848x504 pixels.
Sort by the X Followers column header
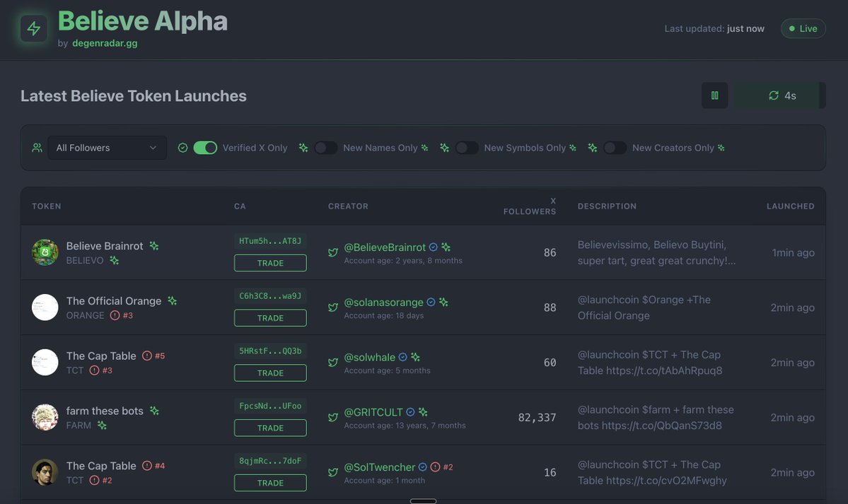click(530, 206)
